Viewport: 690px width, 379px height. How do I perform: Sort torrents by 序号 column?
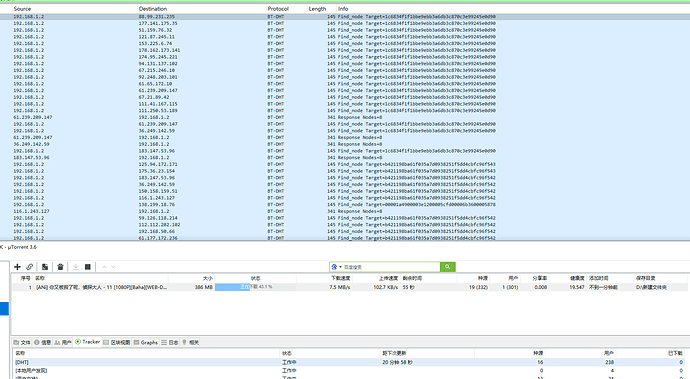point(25,278)
